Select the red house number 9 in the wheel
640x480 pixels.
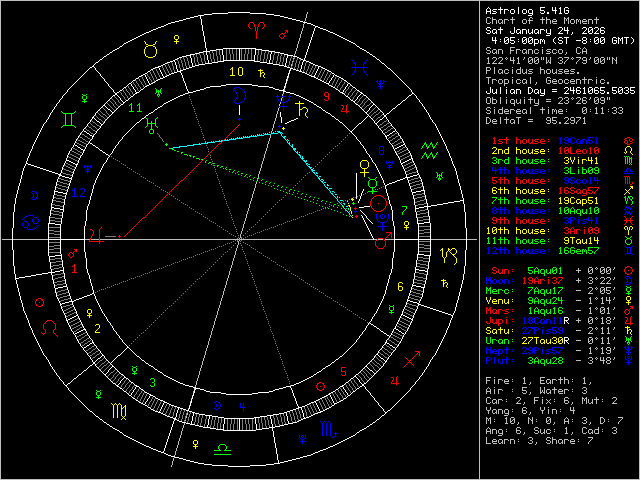pos(326,97)
